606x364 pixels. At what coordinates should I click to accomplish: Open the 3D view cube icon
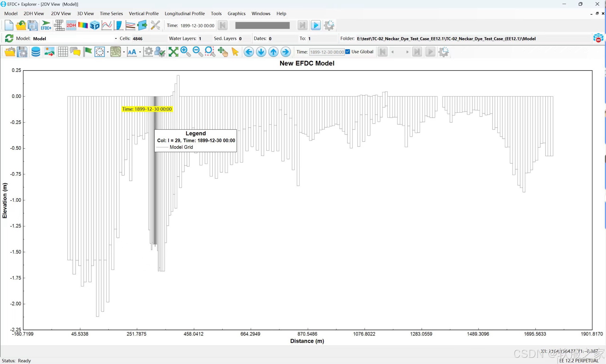[95, 25]
